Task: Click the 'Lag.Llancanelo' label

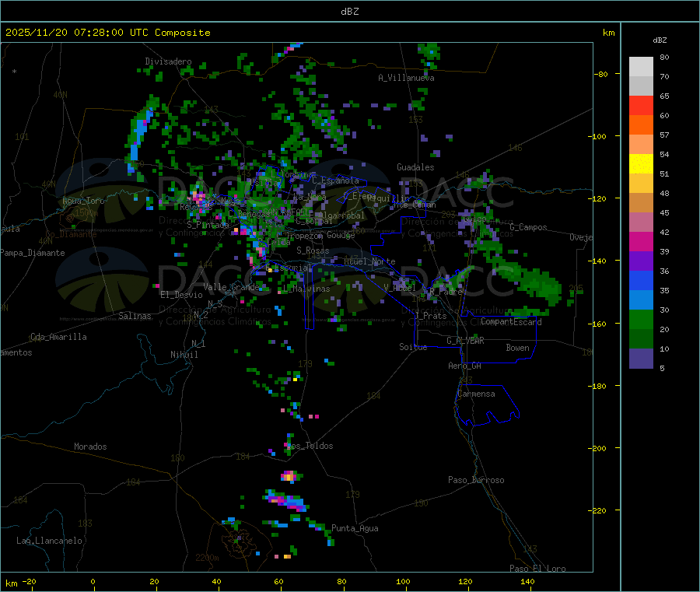Action: (x=50, y=541)
